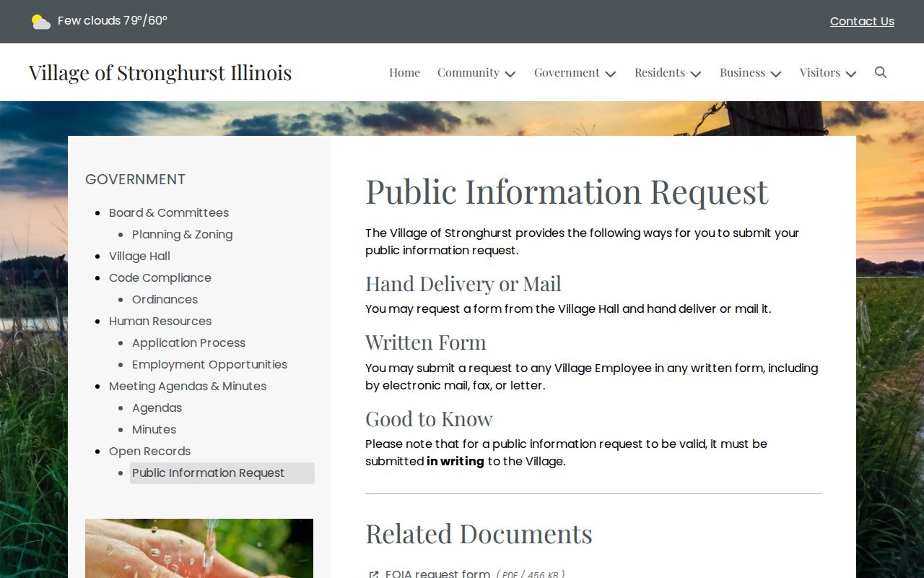Screen dimensions: 924x578
Task: Go to the Home menu item
Action: click(x=404, y=72)
